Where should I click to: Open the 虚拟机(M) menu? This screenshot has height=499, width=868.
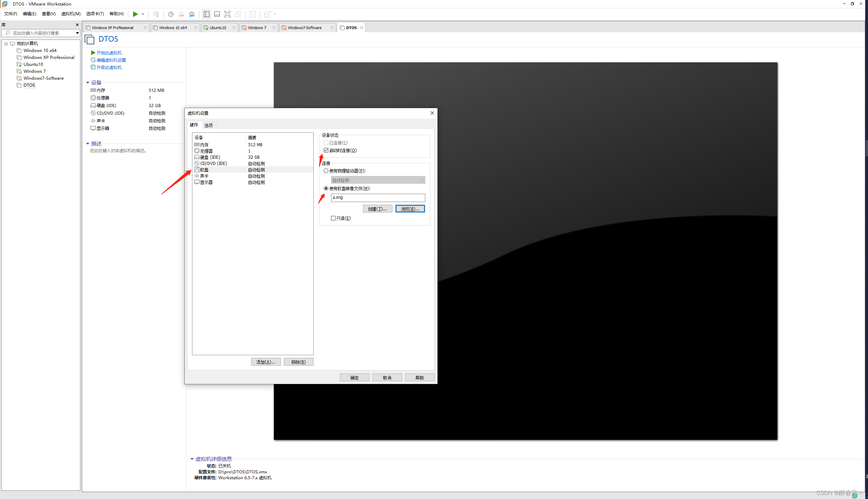point(71,14)
